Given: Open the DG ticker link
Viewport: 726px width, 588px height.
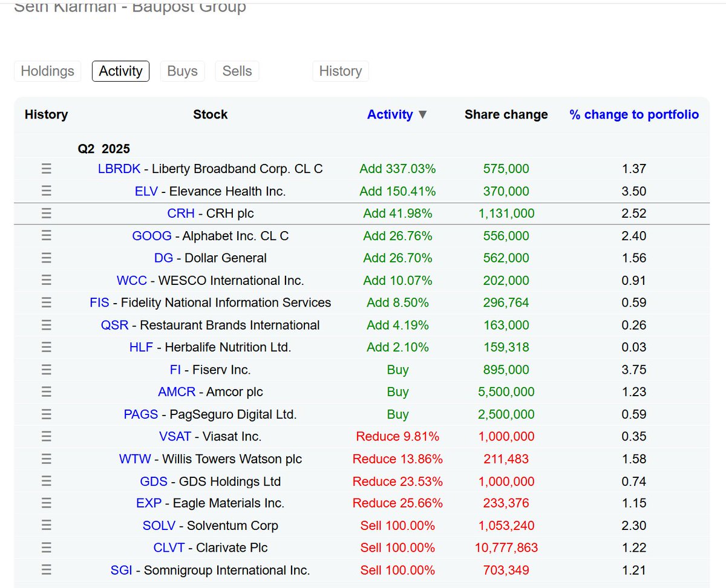Looking at the screenshot, I should [163, 258].
